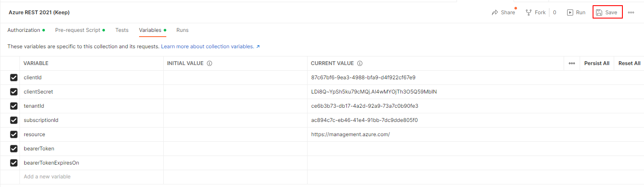The image size is (644, 187).
Task: Click the bearerToken variable name
Action: point(39,149)
